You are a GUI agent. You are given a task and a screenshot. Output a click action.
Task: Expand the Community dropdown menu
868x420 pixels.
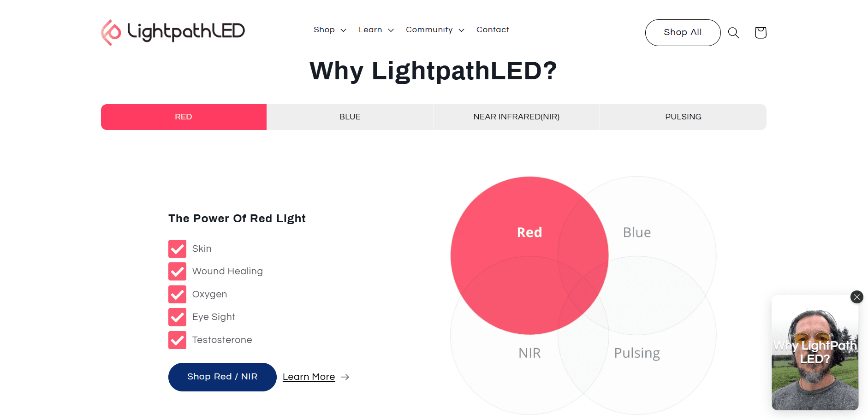[x=434, y=30]
